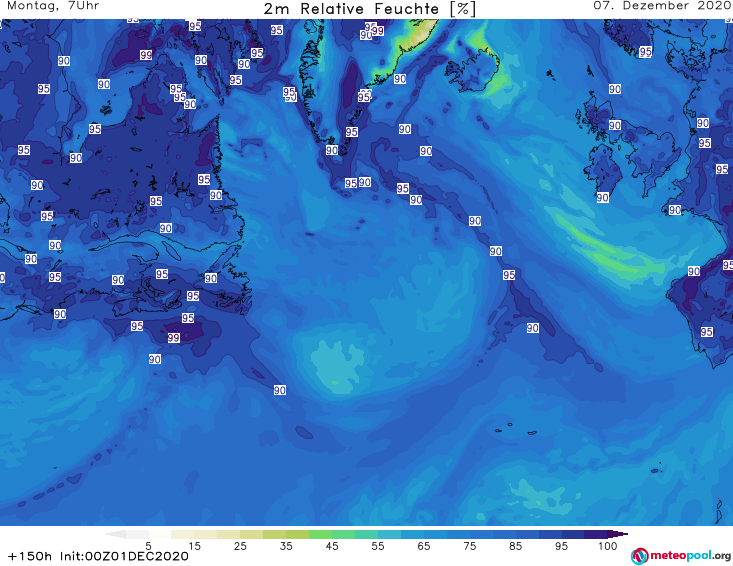The image size is (733, 566).
Task: Pick the dark purple arrow tip ending the legend
Action: coord(620,534)
